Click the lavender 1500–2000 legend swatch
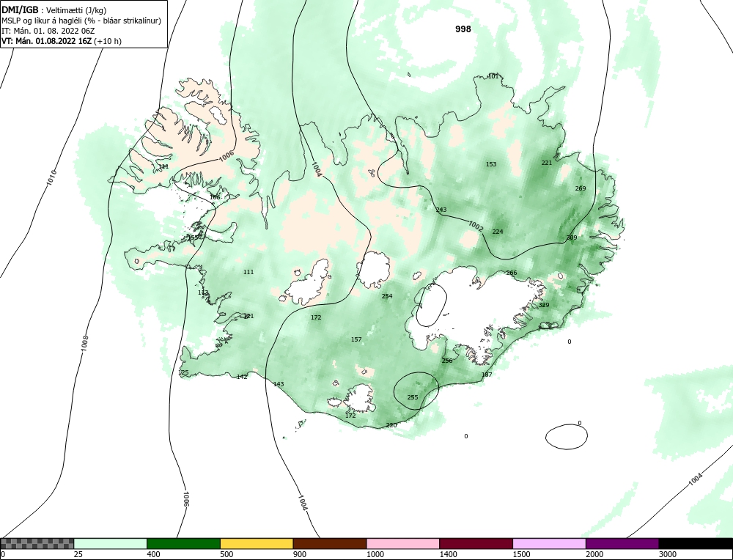 [549, 543]
